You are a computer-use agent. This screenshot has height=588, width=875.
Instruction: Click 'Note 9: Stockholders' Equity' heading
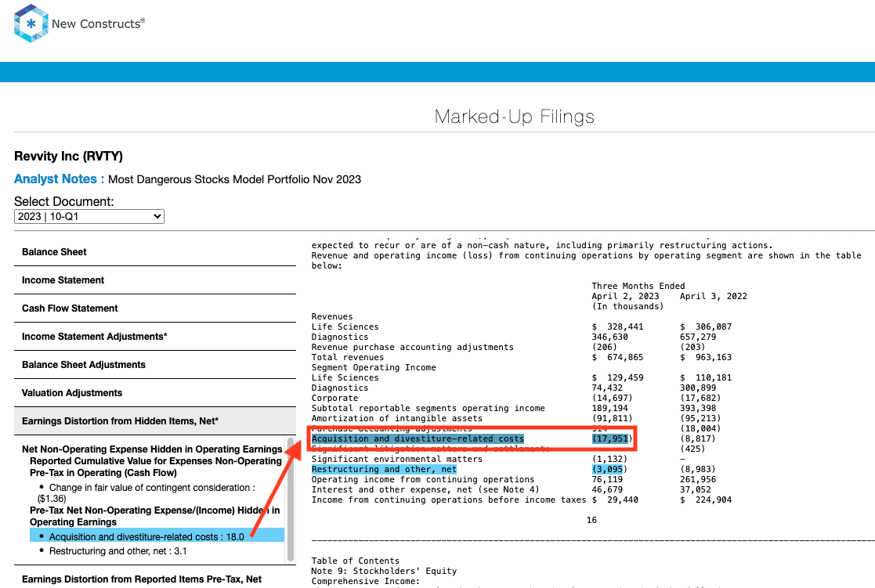pos(384,572)
